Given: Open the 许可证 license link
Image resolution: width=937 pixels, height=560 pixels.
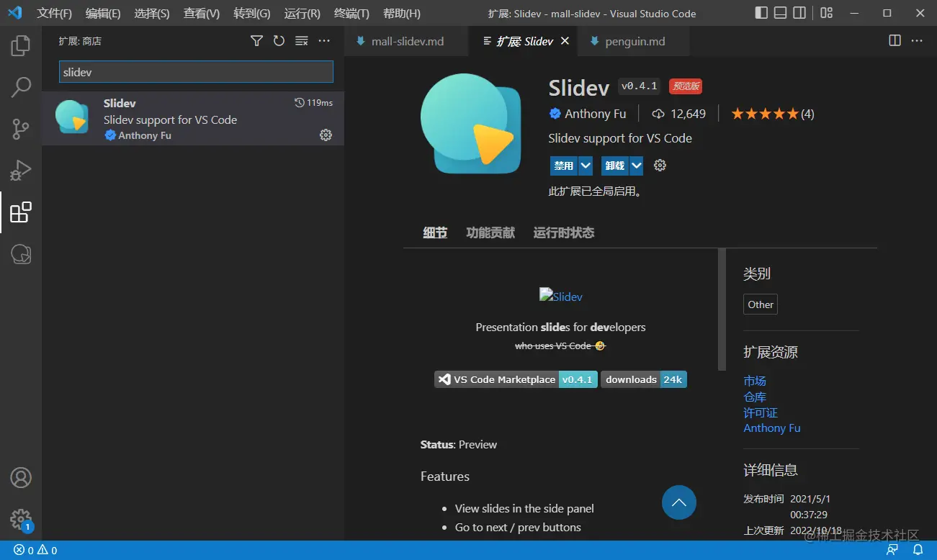Looking at the screenshot, I should [x=761, y=412].
